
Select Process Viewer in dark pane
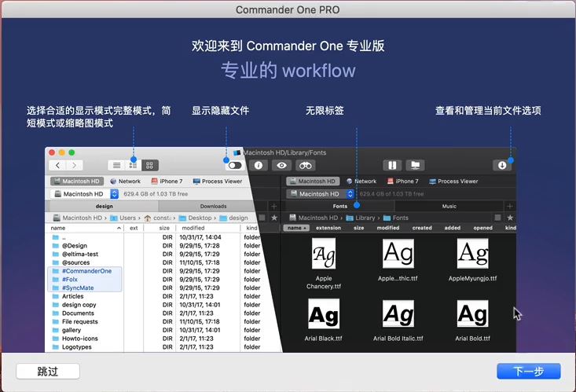(x=453, y=181)
